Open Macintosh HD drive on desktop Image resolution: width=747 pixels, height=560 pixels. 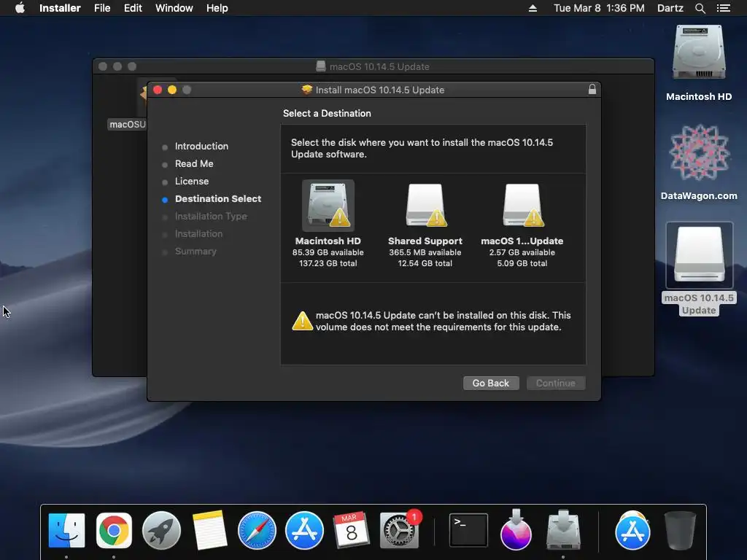699,53
